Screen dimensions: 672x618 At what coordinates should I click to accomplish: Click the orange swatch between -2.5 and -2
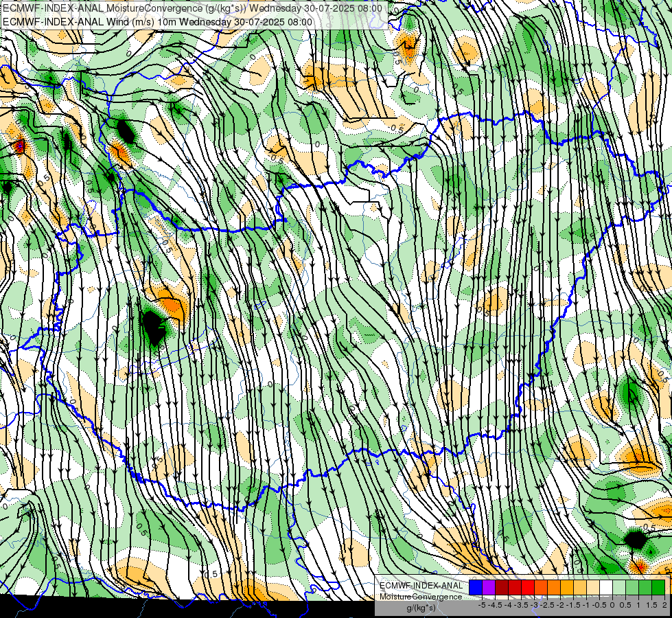click(x=554, y=587)
